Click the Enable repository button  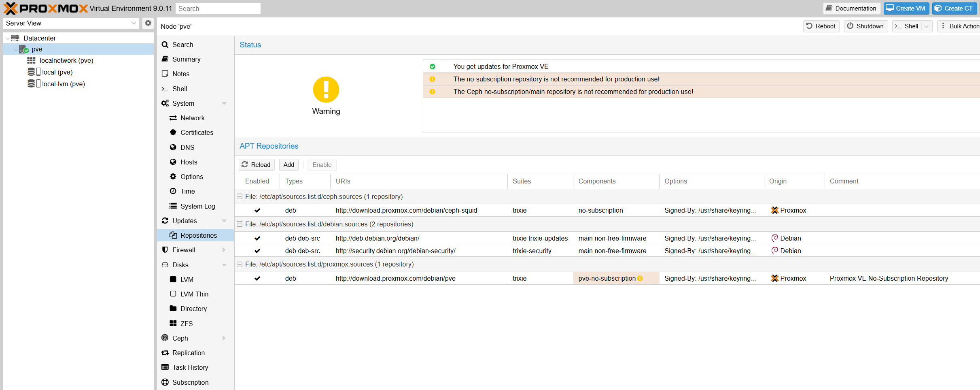322,165
